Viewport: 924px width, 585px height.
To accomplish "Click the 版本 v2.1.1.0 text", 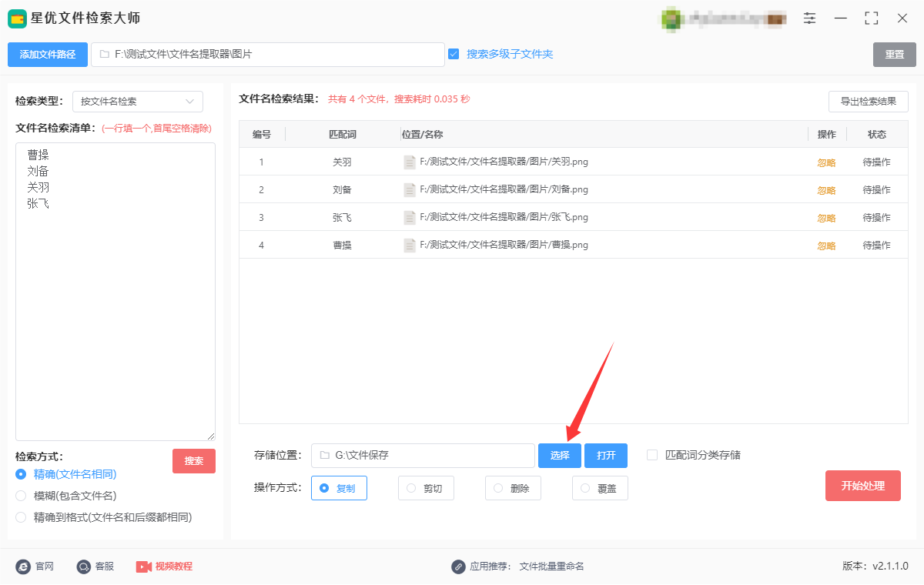I will (x=875, y=567).
